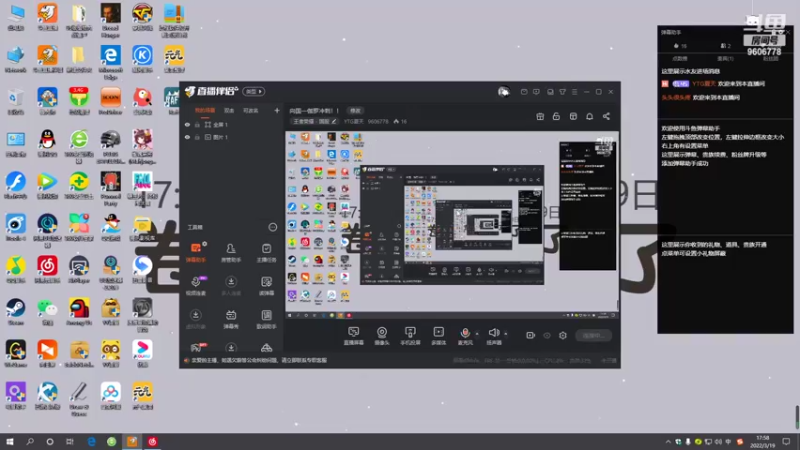Toggle visibility of 全屏 1 source
This screenshot has height=450, width=800.
click(x=187, y=124)
